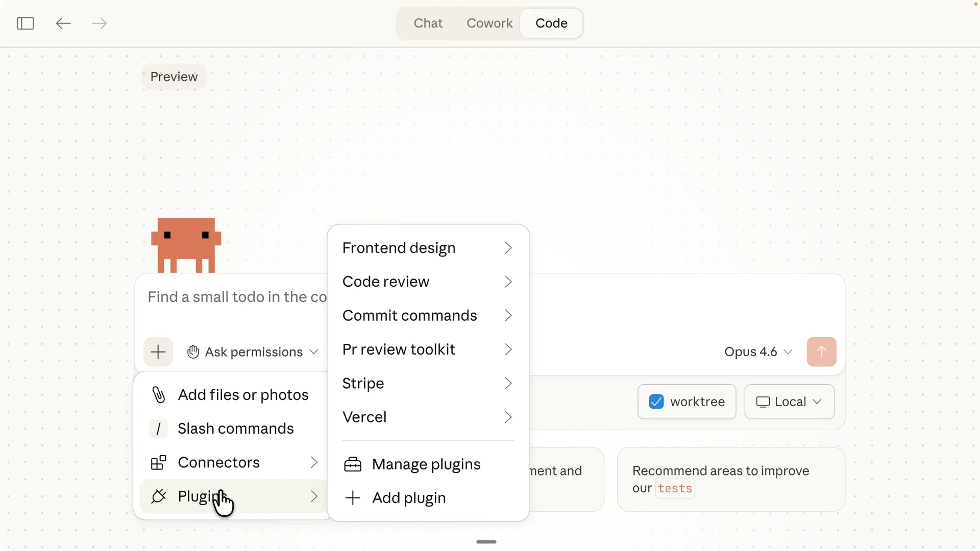Expand the Frontend design submenu arrow
980x551 pixels.
pos(508,248)
